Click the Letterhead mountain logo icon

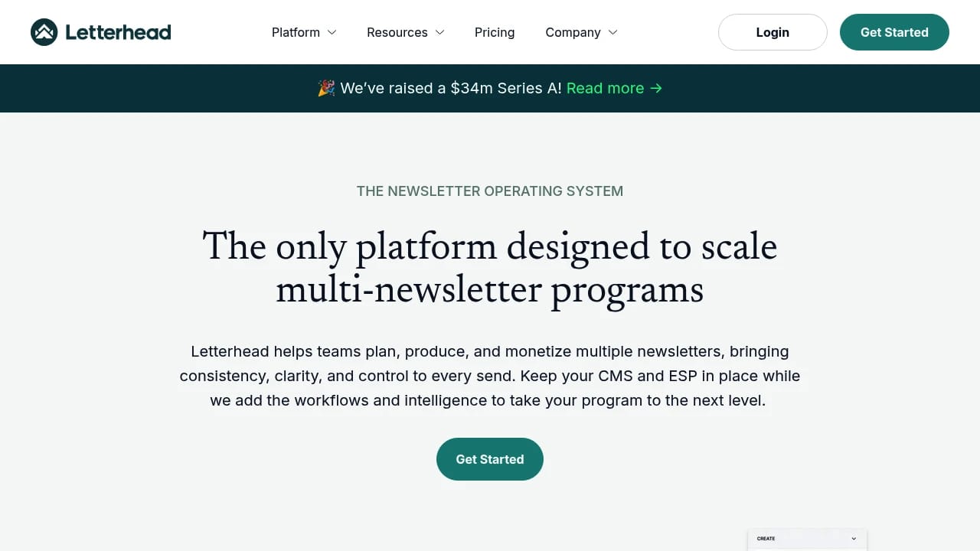(44, 32)
